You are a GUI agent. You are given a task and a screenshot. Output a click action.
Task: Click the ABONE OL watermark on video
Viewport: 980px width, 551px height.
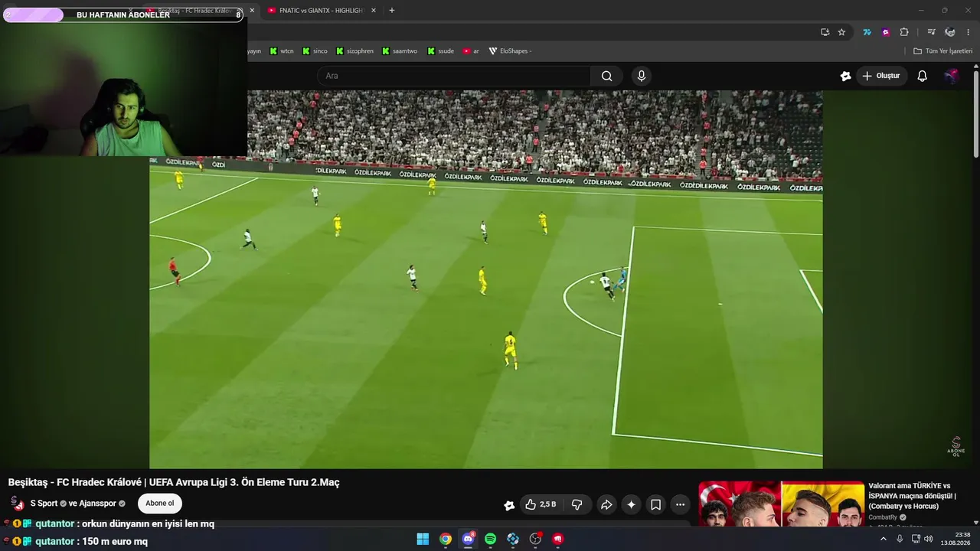(956, 447)
